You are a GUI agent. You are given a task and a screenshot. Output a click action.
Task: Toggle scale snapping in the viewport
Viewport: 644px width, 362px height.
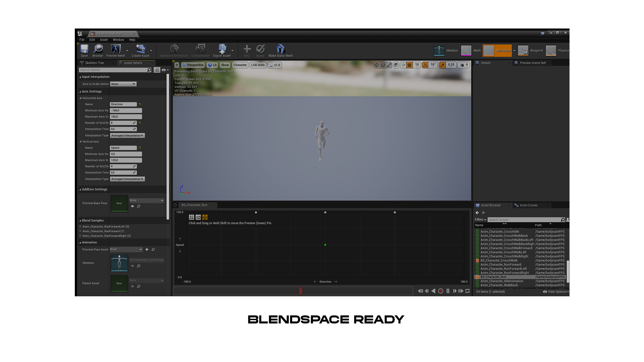[x=443, y=65]
